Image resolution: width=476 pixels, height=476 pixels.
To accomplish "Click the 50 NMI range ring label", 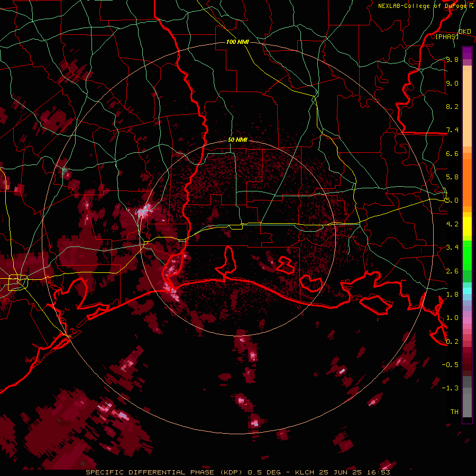I will pyautogui.click(x=237, y=140).
